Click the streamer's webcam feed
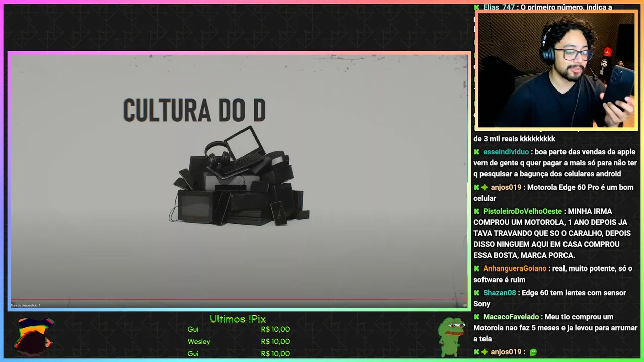This screenshot has height=362, width=644. [x=556, y=70]
